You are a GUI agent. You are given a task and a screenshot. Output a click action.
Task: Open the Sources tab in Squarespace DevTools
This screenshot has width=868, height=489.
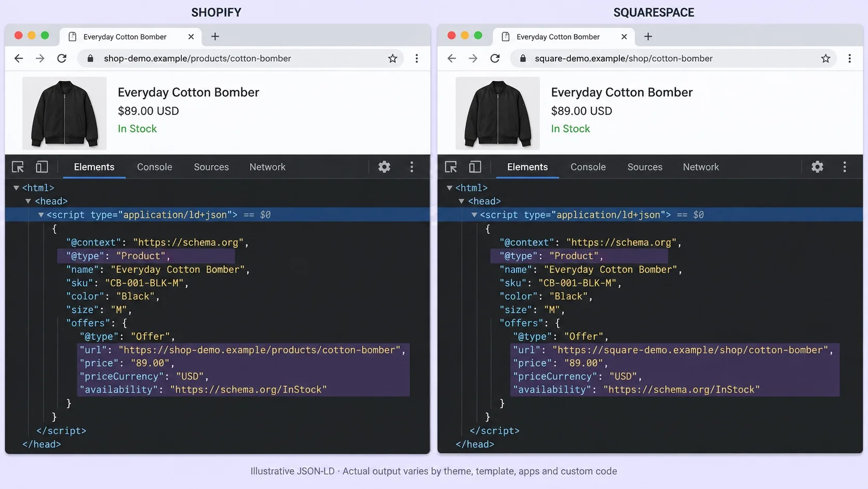tap(645, 167)
